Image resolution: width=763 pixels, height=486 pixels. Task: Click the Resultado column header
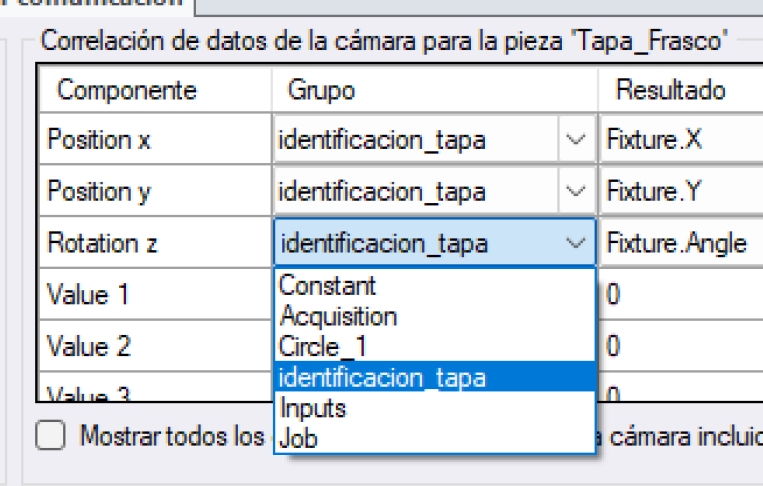tap(670, 90)
